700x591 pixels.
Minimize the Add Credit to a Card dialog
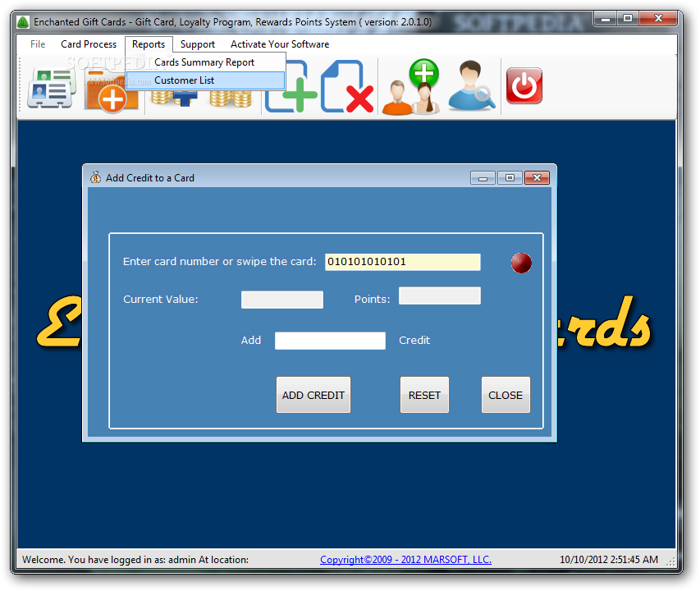coord(483,177)
